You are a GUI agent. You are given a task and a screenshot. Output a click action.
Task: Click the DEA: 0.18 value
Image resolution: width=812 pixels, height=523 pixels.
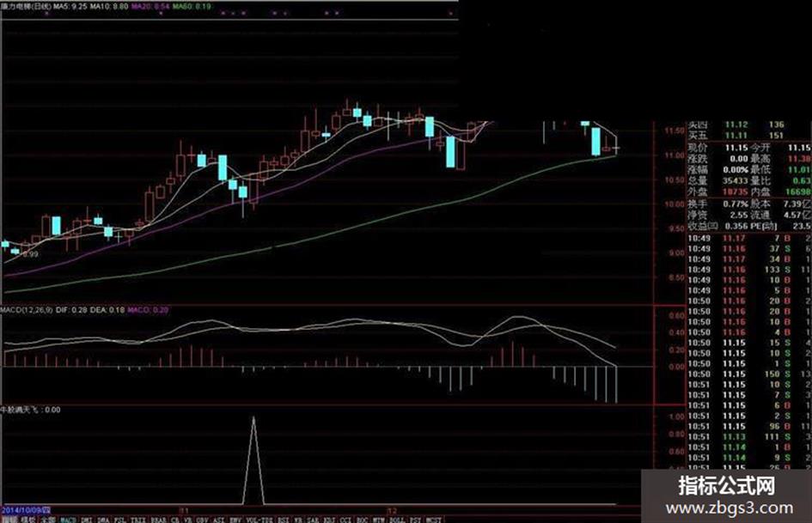click(x=107, y=310)
